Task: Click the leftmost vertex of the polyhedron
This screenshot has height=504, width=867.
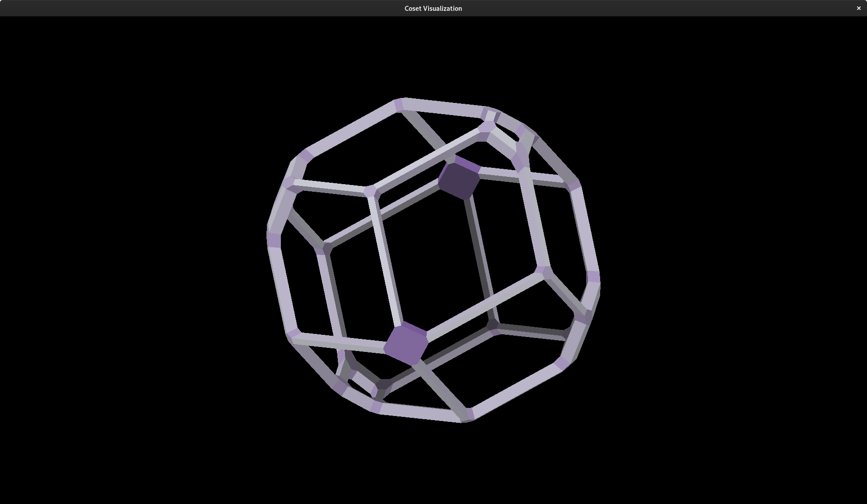Action: tap(274, 240)
